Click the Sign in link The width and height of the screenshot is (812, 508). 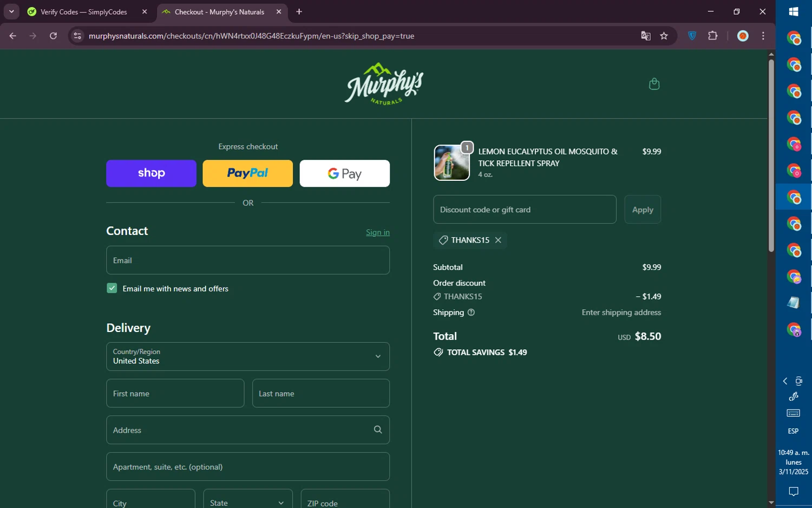[x=378, y=232]
